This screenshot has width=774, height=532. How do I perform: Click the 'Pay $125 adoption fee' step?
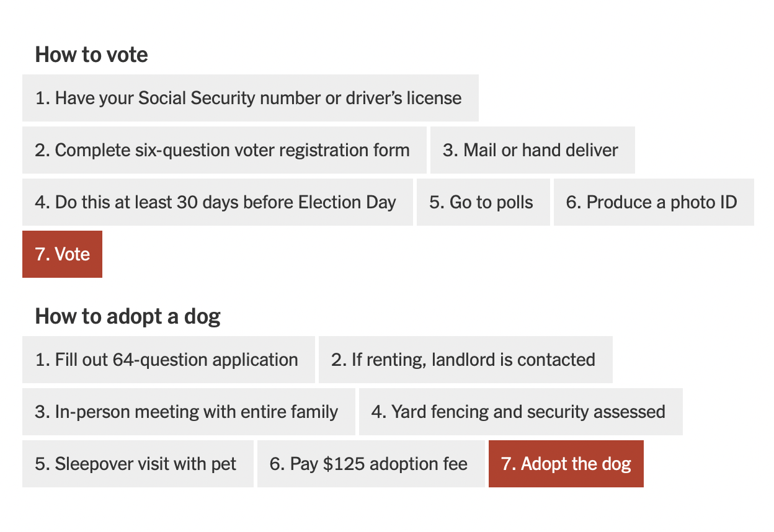tap(371, 464)
